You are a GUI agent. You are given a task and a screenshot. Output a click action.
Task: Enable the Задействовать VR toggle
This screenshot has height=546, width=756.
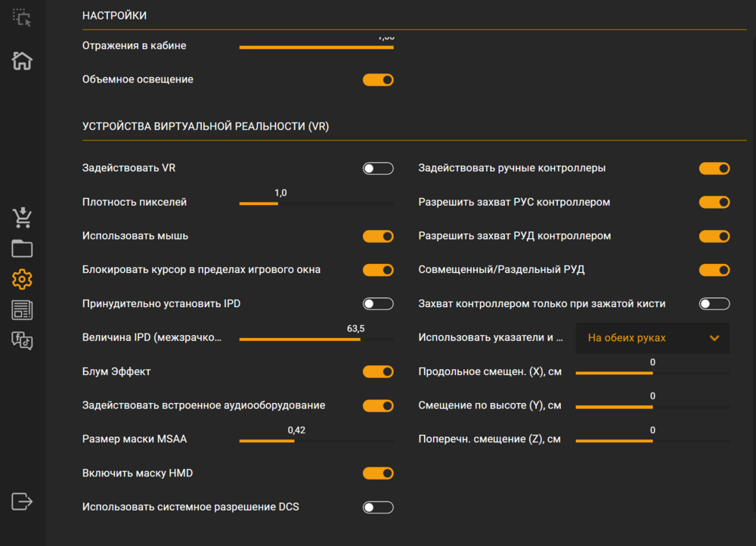pos(378,169)
